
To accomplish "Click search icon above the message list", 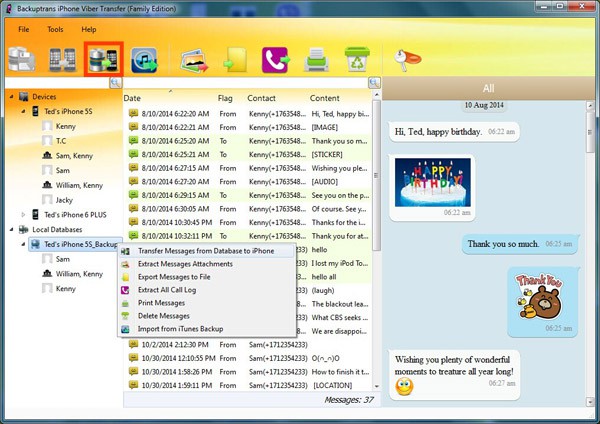I will point(374,83).
